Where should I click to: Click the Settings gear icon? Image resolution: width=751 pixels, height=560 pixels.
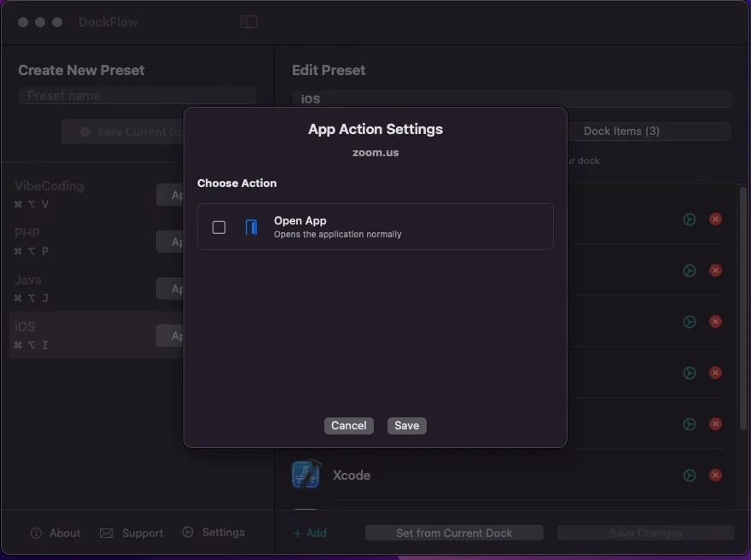[188, 532]
